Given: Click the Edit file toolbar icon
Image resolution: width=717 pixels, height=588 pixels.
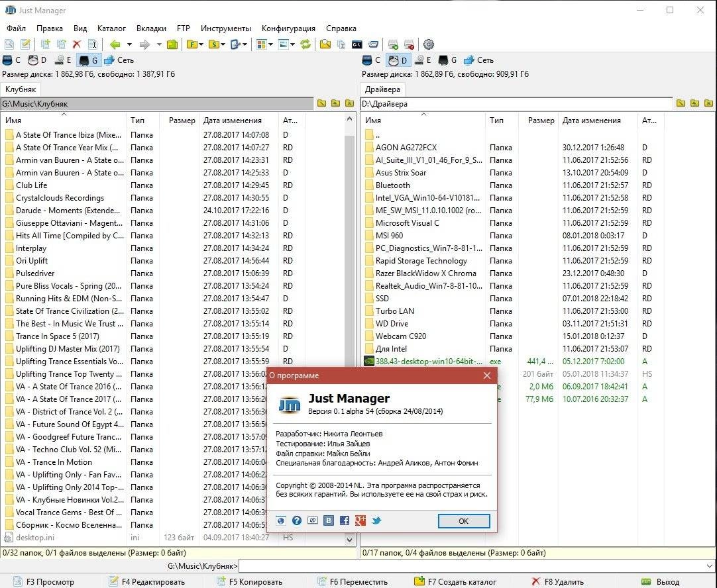Looking at the screenshot, I should pos(26,44).
